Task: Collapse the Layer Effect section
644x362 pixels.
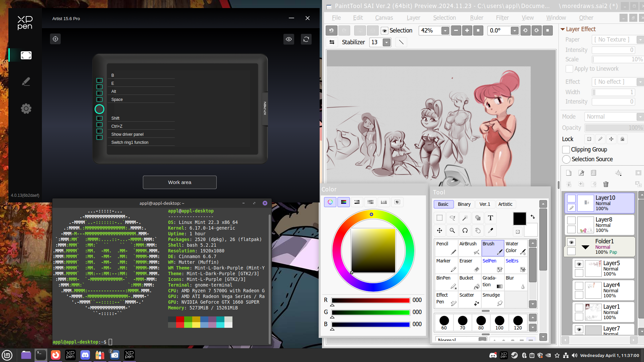Action: 563,29
